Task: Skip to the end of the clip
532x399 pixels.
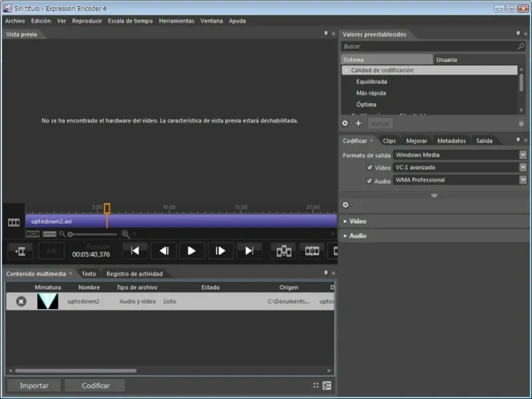Action: (249, 251)
